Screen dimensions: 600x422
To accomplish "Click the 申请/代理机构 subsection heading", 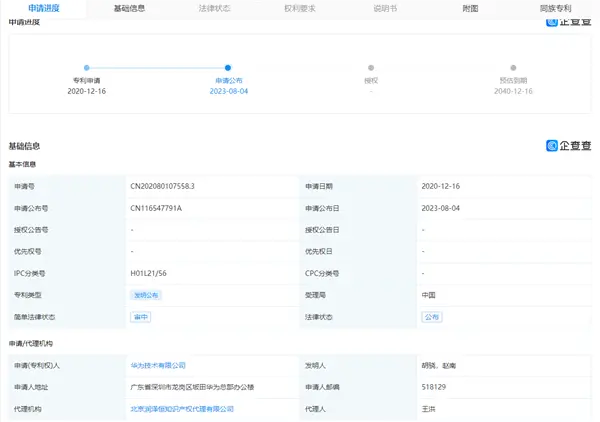I will tap(31, 344).
